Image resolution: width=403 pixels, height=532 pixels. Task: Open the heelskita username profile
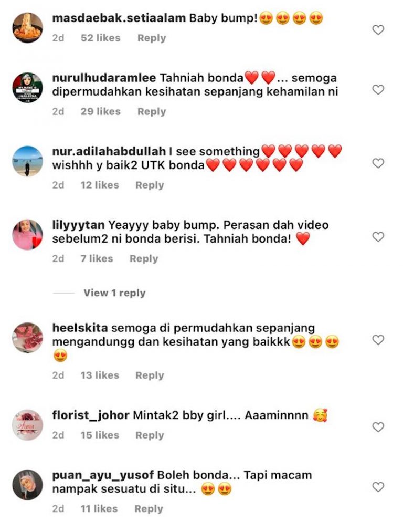point(80,328)
